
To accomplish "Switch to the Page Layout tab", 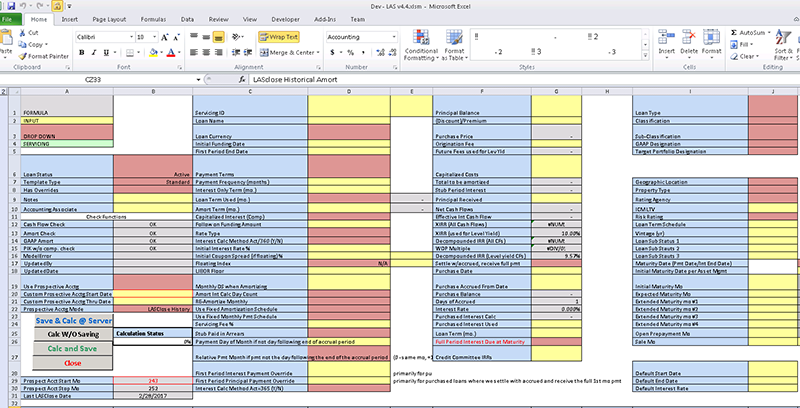I will tap(109, 19).
